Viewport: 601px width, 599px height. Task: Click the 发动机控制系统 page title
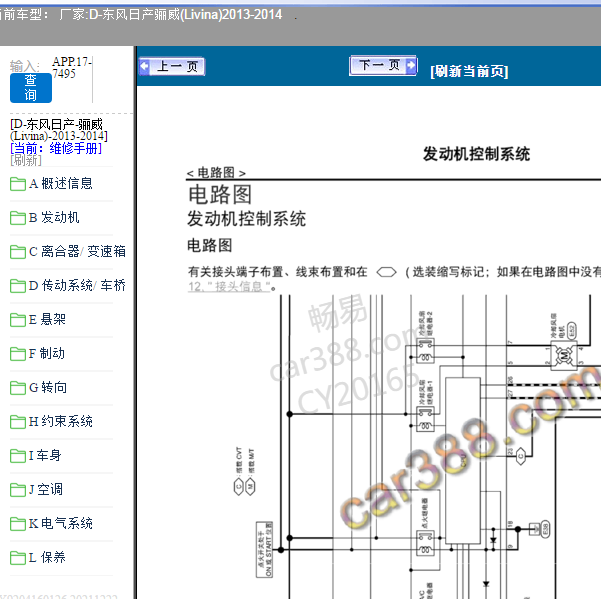(x=476, y=154)
